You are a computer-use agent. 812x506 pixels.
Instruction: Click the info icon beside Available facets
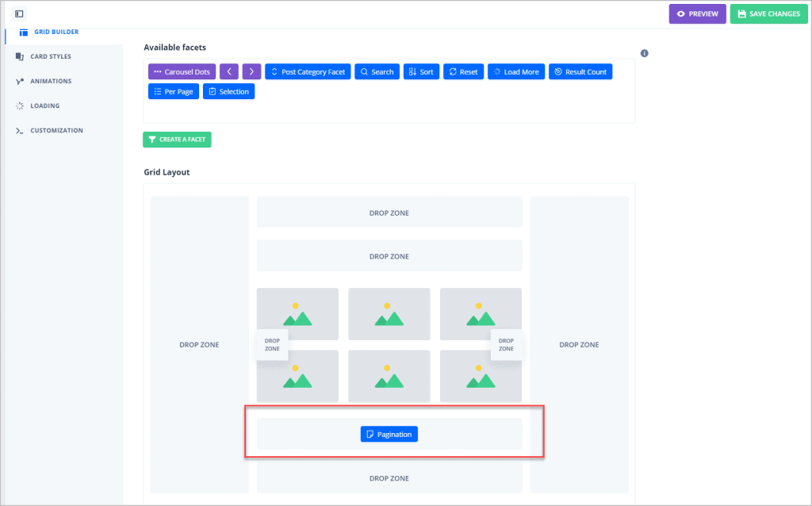coord(644,53)
